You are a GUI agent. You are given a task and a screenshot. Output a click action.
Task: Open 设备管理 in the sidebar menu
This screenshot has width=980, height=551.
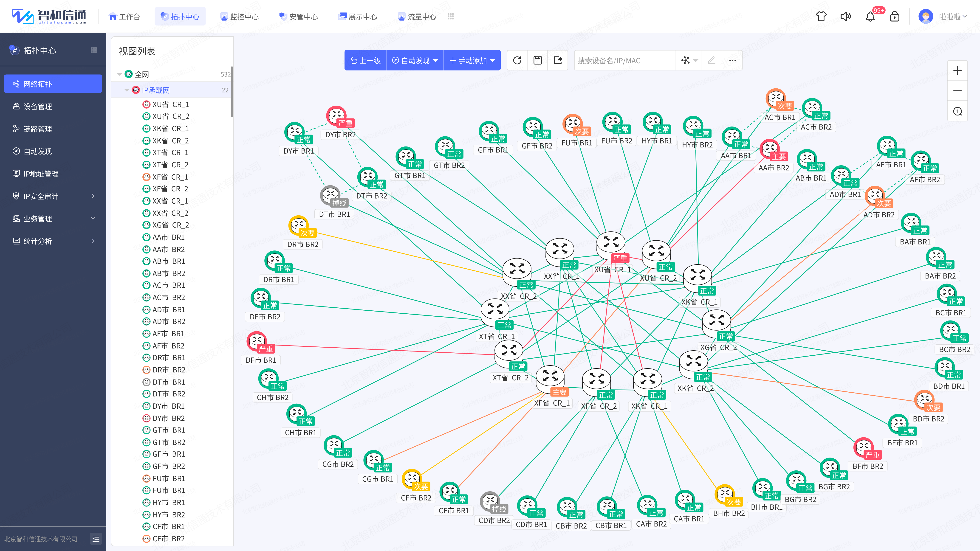(38, 107)
